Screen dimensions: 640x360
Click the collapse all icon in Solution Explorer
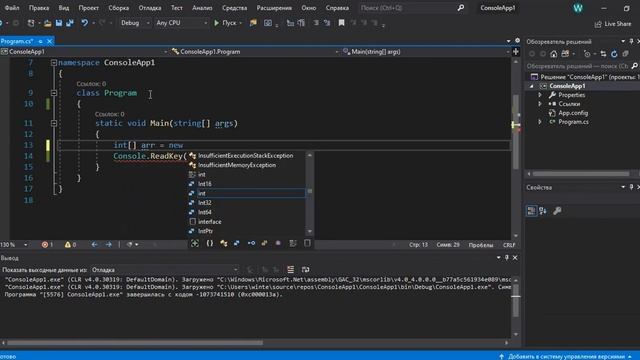point(625,54)
